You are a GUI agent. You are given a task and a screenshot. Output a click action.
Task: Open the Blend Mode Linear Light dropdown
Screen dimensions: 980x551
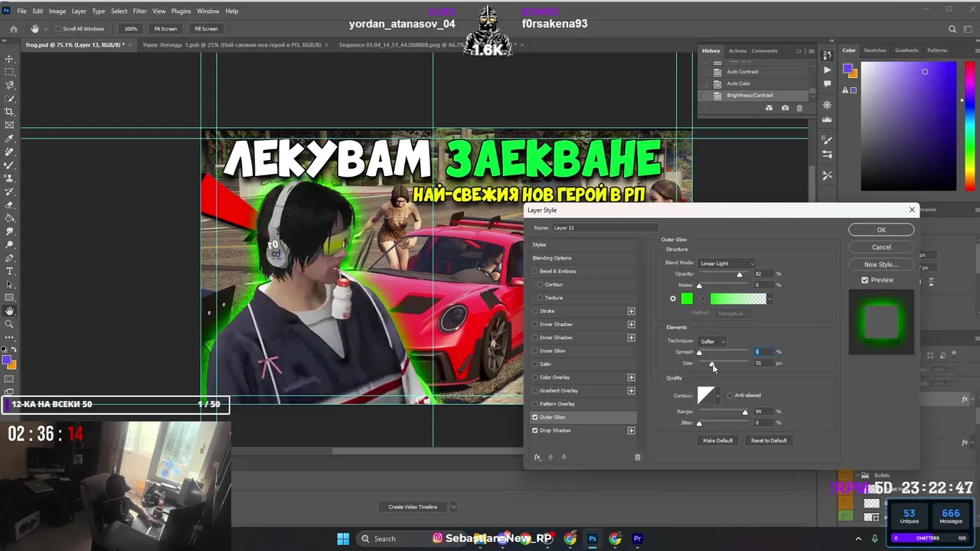pyautogui.click(x=727, y=263)
